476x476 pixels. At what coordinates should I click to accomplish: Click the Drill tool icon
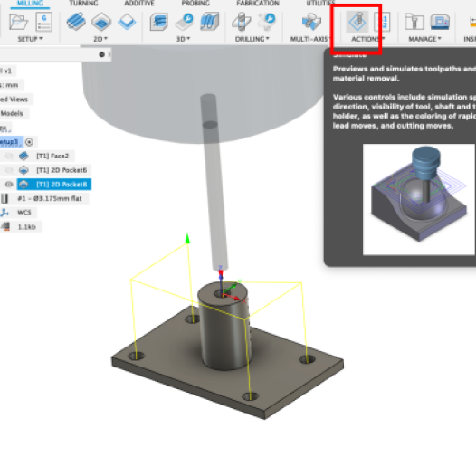tap(242, 22)
